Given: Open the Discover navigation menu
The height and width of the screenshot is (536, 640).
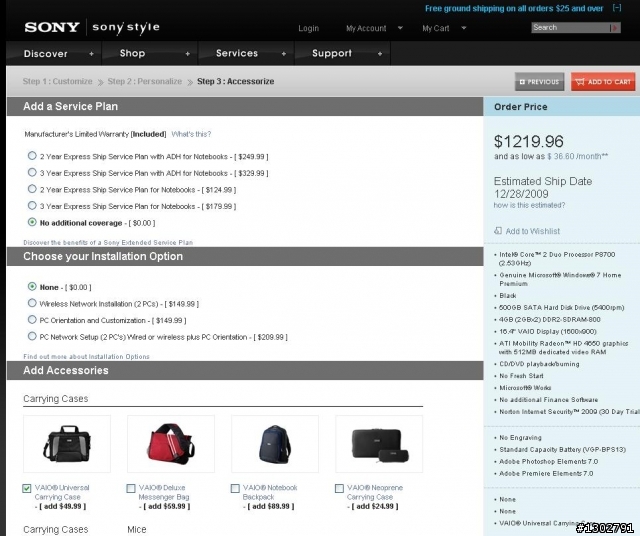Looking at the screenshot, I should click(46, 53).
